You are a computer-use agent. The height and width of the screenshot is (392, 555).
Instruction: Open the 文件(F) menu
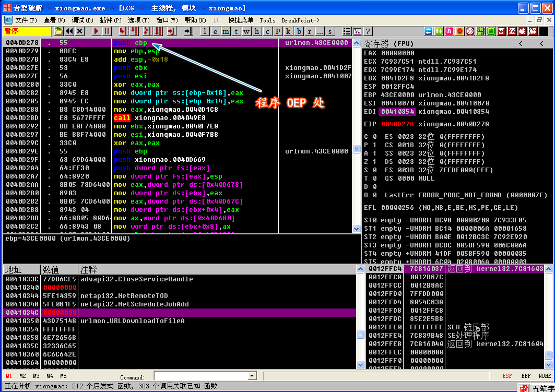(x=26, y=20)
